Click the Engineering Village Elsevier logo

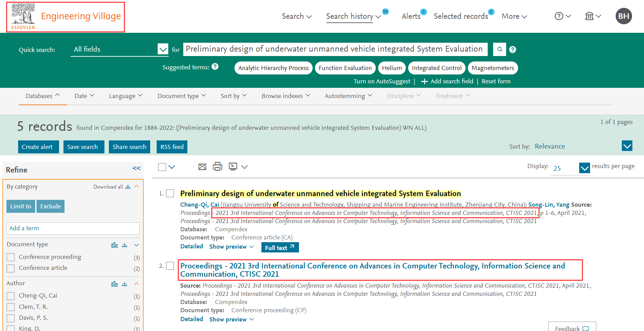point(66,17)
